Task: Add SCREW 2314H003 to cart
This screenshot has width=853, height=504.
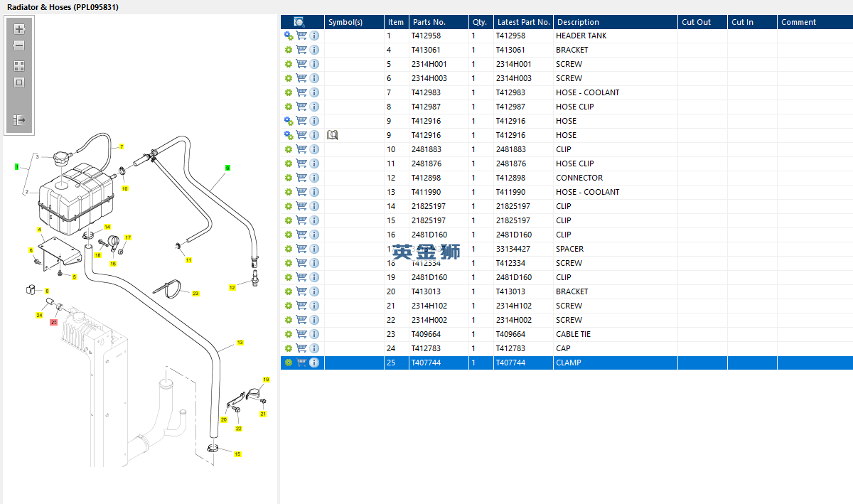Action: [x=301, y=78]
